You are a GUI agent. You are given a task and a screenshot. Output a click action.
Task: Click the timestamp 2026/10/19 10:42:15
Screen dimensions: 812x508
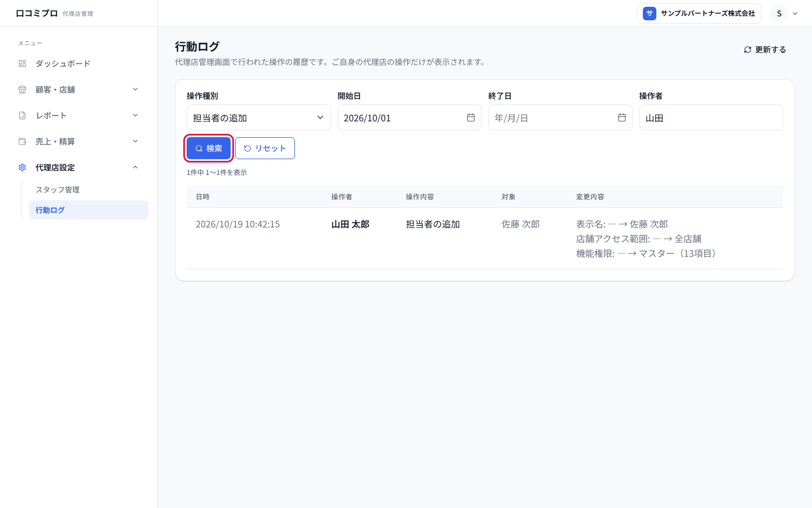point(237,224)
